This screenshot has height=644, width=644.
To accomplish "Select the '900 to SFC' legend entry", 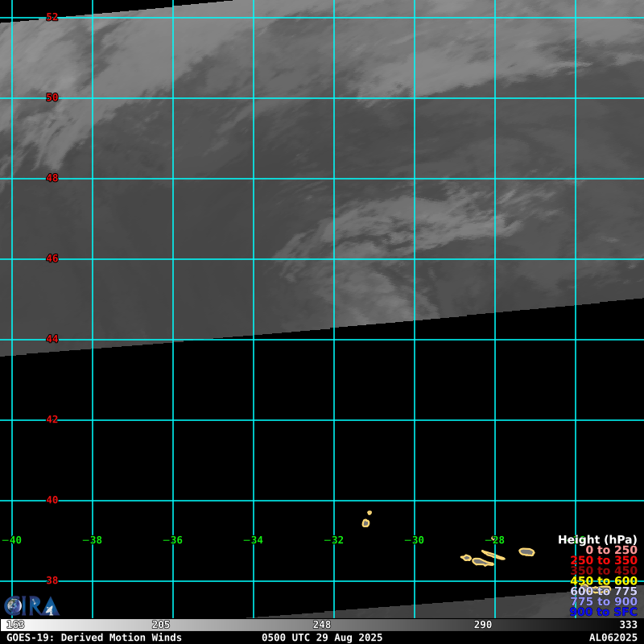I will [603, 612].
